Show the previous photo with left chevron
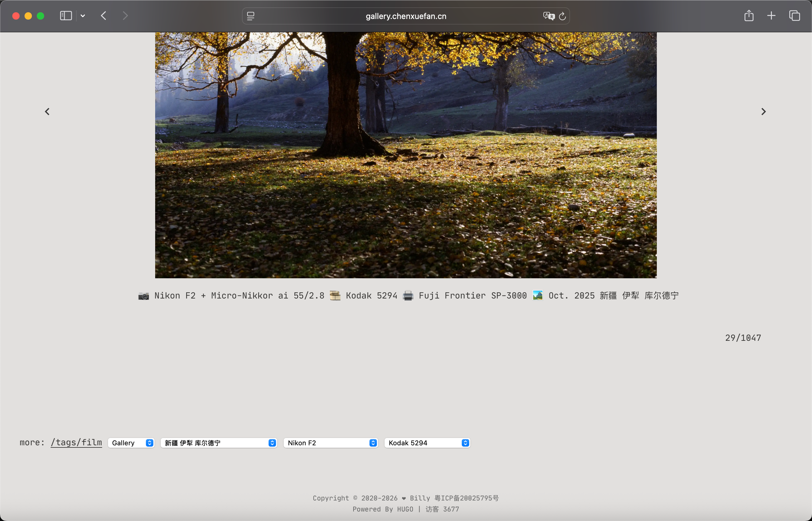812x521 pixels. (x=48, y=112)
